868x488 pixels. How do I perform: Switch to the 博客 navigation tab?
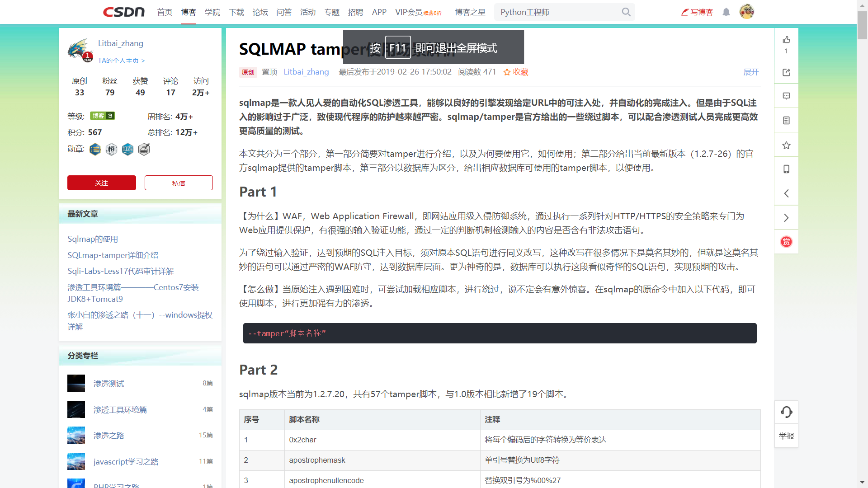tap(189, 12)
